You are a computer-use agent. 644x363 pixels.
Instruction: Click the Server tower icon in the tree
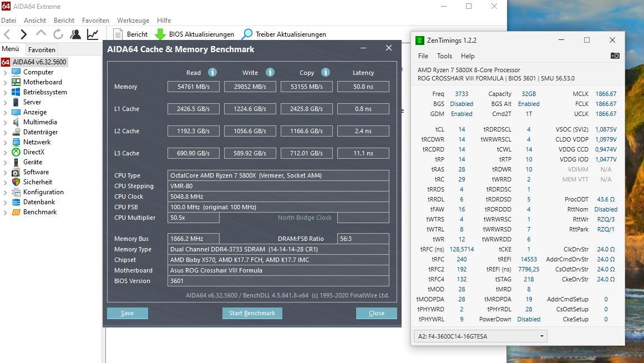coord(16,102)
